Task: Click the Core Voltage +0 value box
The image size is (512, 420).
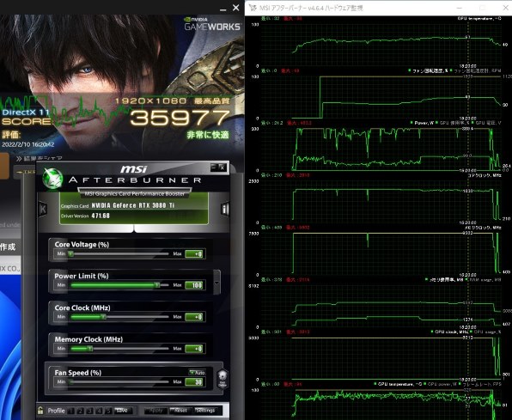Action: coord(195,253)
